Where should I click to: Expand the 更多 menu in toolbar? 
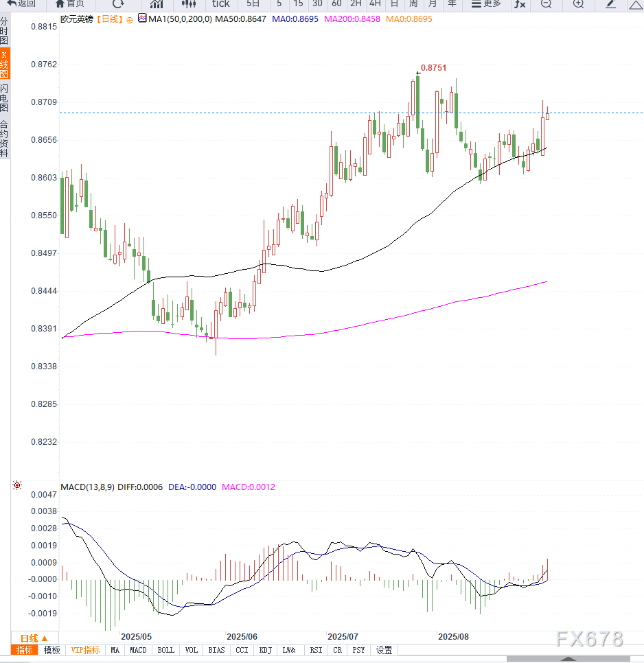485,4
